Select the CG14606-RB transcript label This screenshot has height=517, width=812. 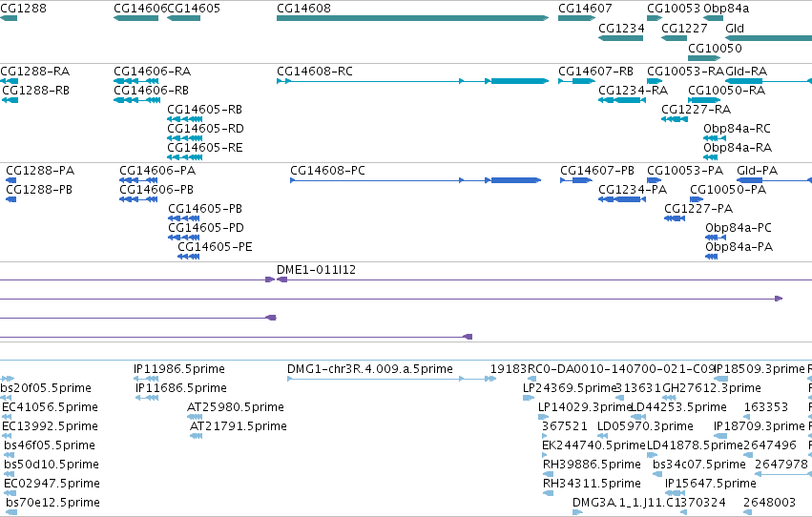click(x=151, y=91)
